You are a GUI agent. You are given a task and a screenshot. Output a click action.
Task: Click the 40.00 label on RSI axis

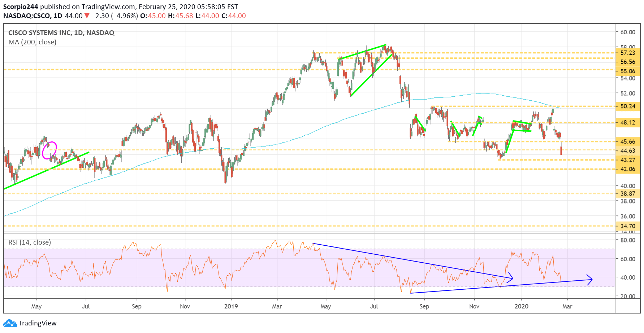click(x=628, y=278)
